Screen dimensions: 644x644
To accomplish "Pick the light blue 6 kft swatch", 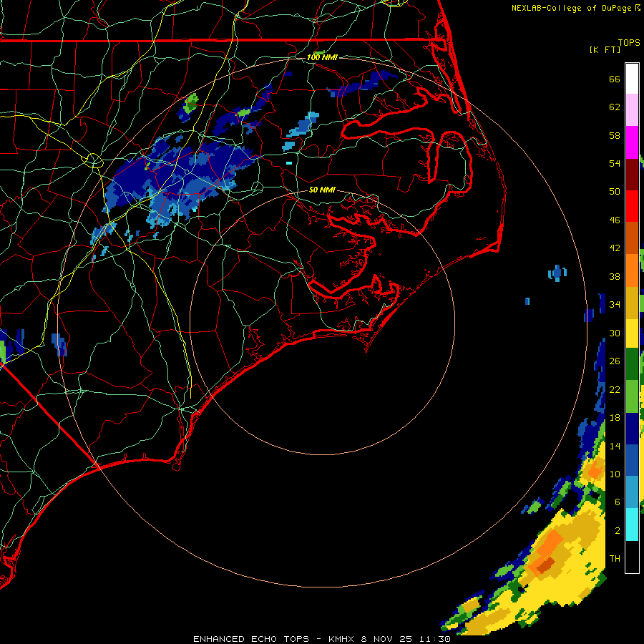I will (632, 492).
